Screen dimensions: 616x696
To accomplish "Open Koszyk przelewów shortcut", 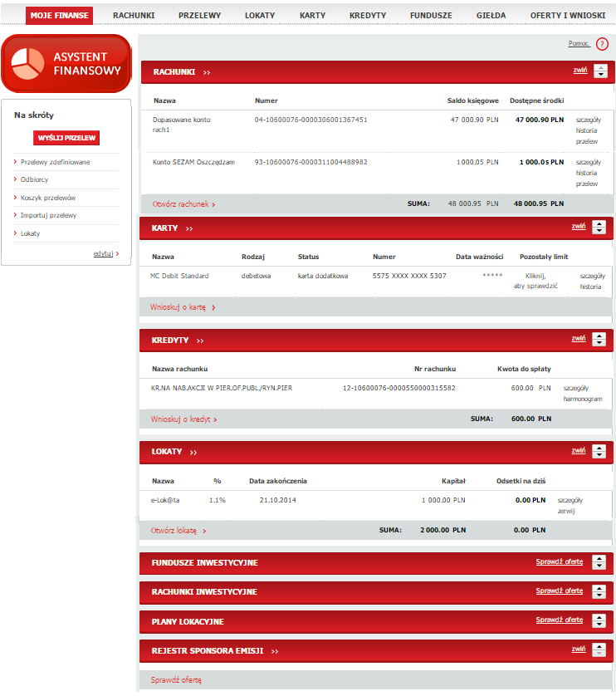I will [48, 198].
